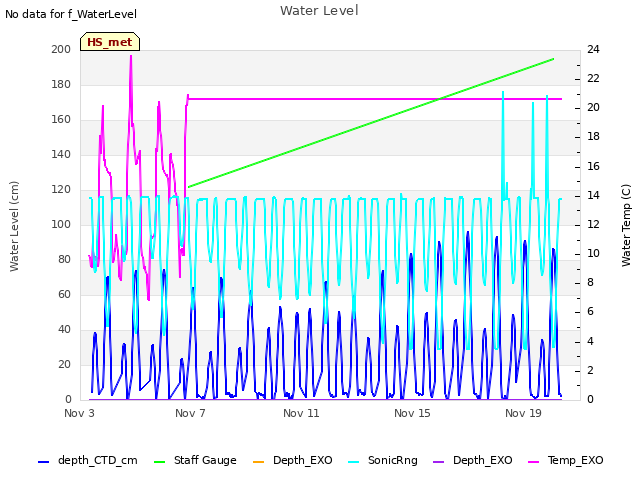
Task: Click the Nov 15 x-axis tick label
Action: coord(412,413)
